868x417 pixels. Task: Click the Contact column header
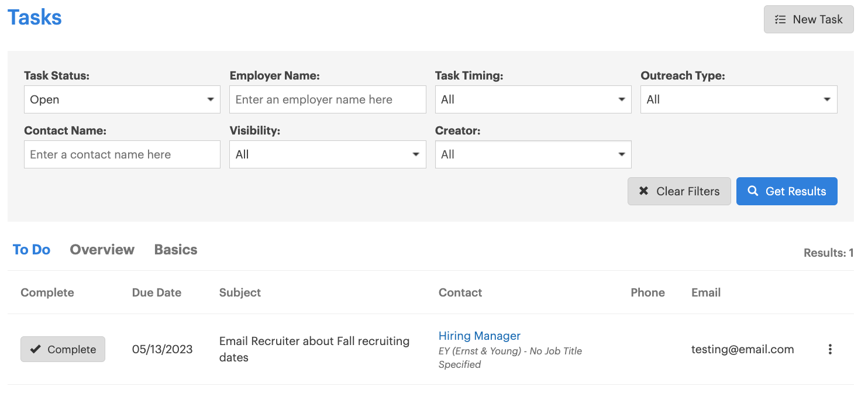[x=460, y=292]
